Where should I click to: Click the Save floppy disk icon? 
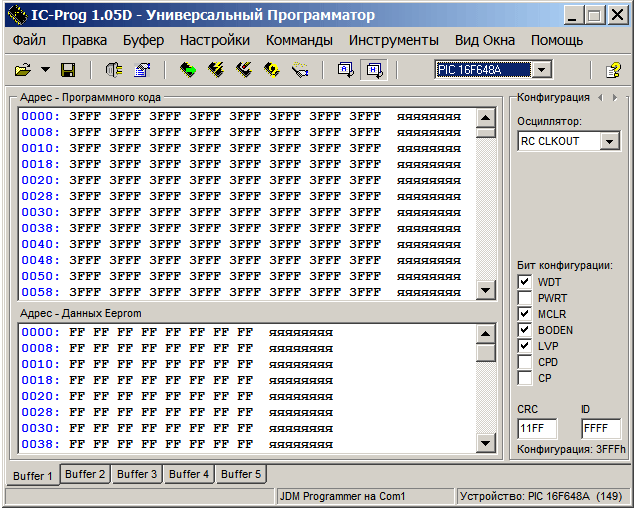pos(68,70)
